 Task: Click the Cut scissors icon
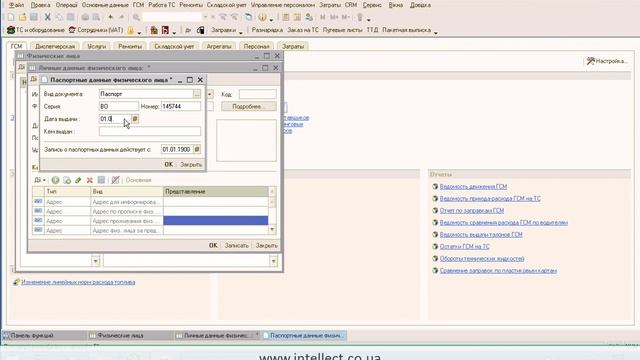point(48,17)
